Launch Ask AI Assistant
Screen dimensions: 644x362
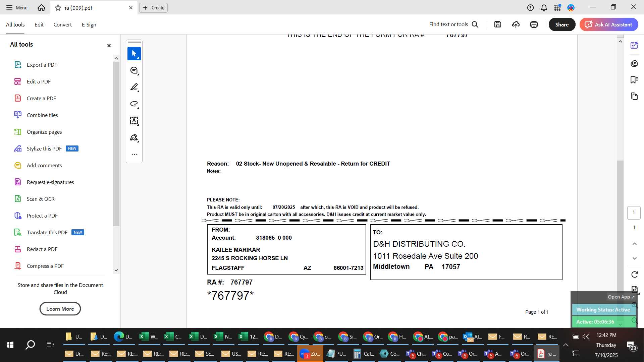pos(608,24)
